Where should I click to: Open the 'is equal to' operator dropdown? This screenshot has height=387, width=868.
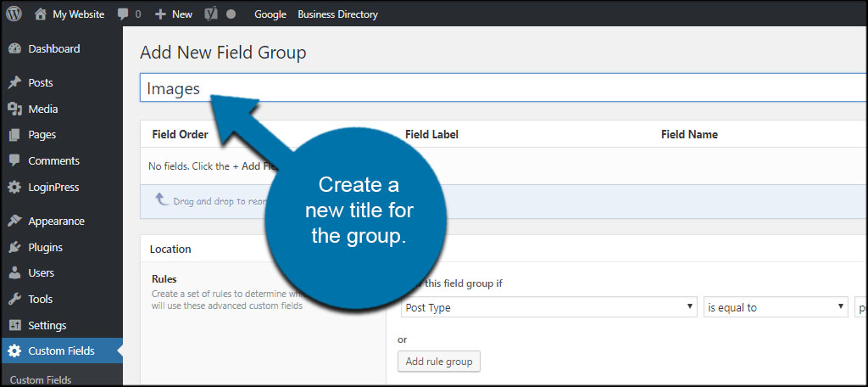776,307
